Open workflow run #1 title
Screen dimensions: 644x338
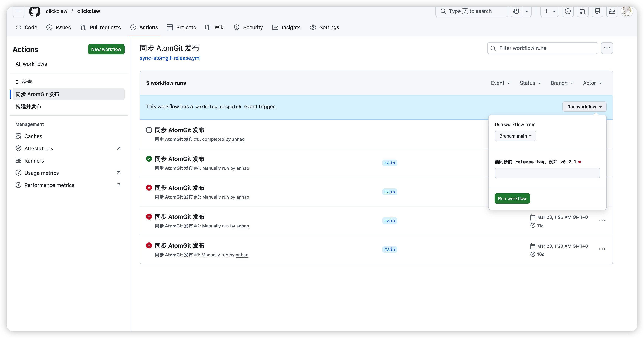tap(179, 246)
